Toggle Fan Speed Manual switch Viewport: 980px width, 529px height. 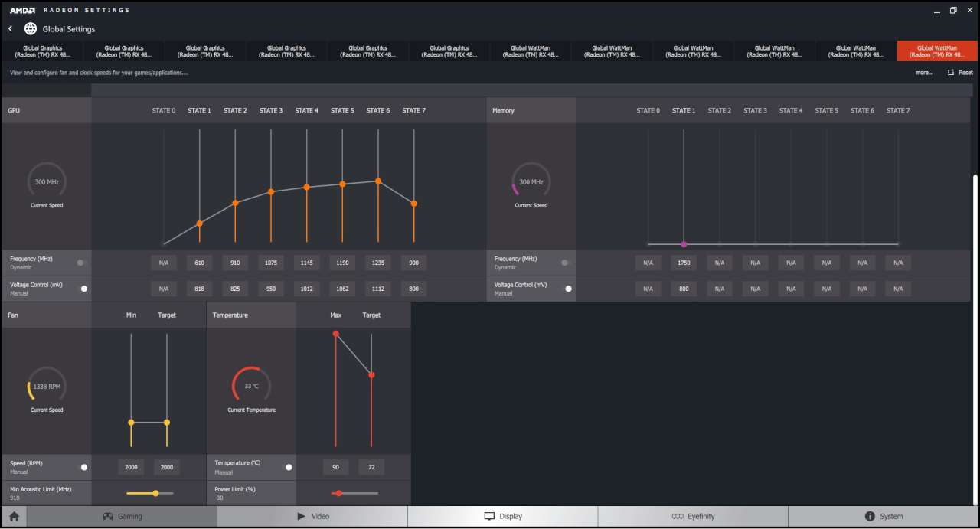[82, 467]
